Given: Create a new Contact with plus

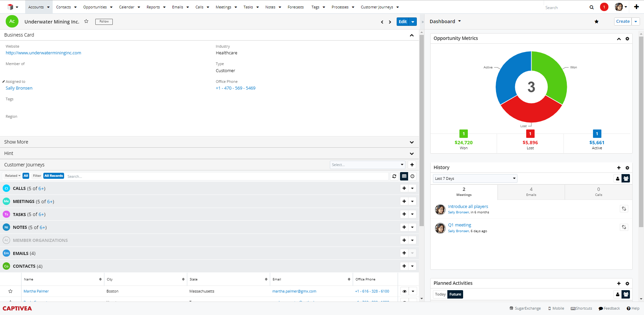Looking at the screenshot, I should (x=404, y=266).
